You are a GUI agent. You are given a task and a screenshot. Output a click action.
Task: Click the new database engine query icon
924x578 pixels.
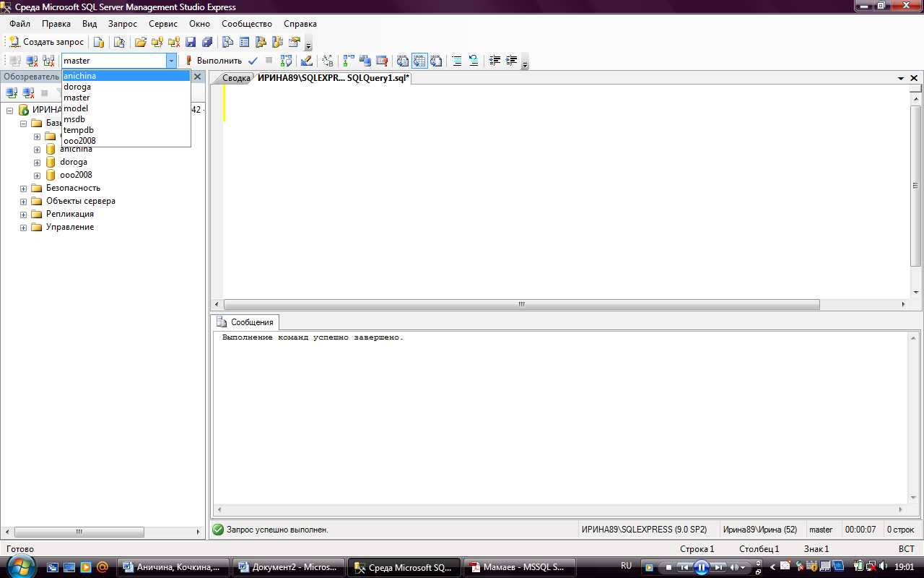click(99, 42)
